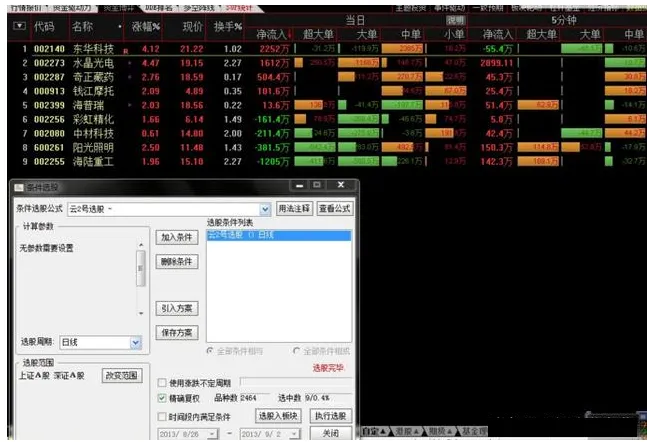Sort by the 换手% column header
This screenshot has width=647, height=442.
point(227,27)
